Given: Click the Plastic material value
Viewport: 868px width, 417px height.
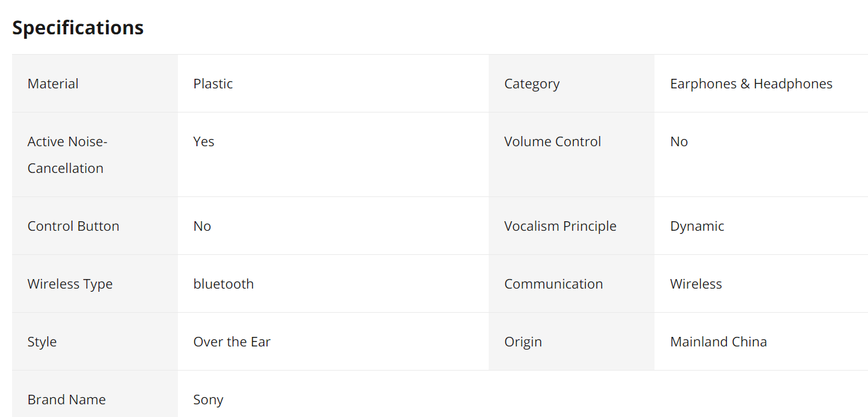Looking at the screenshot, I should (213, 84).
